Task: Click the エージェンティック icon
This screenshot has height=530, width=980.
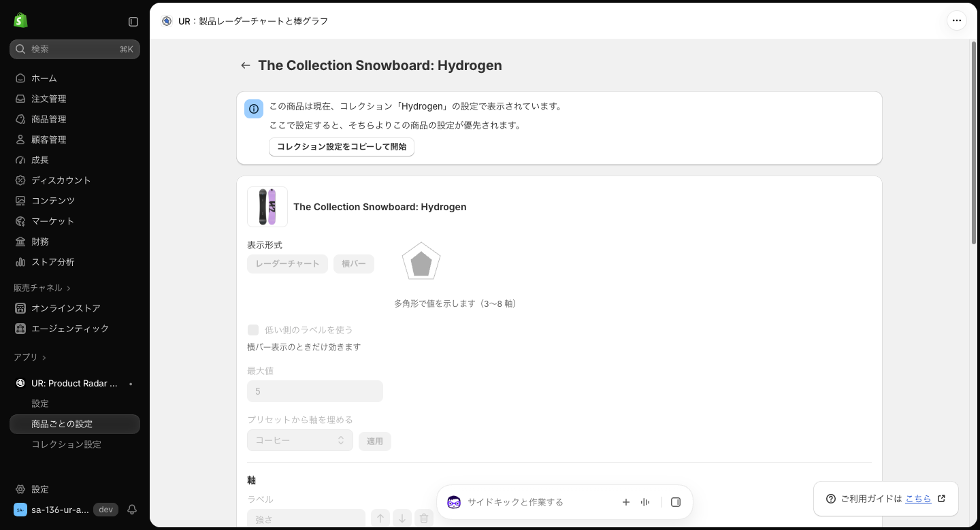Action: (x=20, y=329)
